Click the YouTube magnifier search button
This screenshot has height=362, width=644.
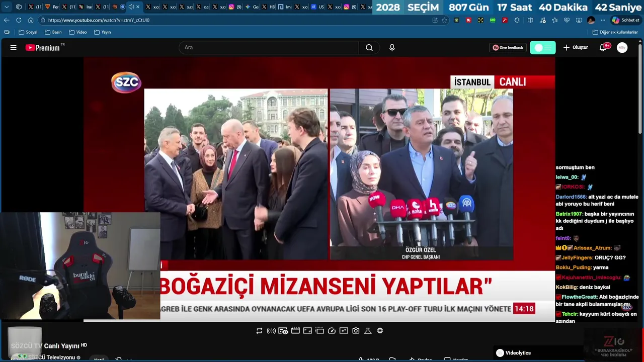coord(369,48)
